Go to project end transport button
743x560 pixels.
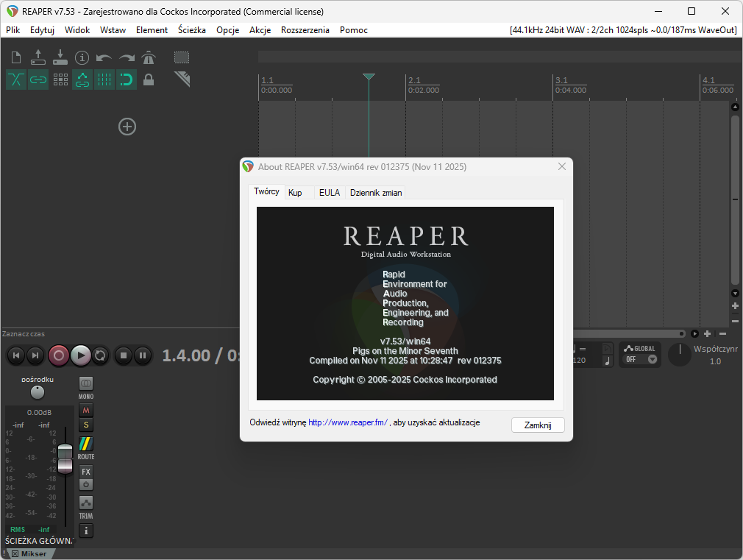point(35,355)
